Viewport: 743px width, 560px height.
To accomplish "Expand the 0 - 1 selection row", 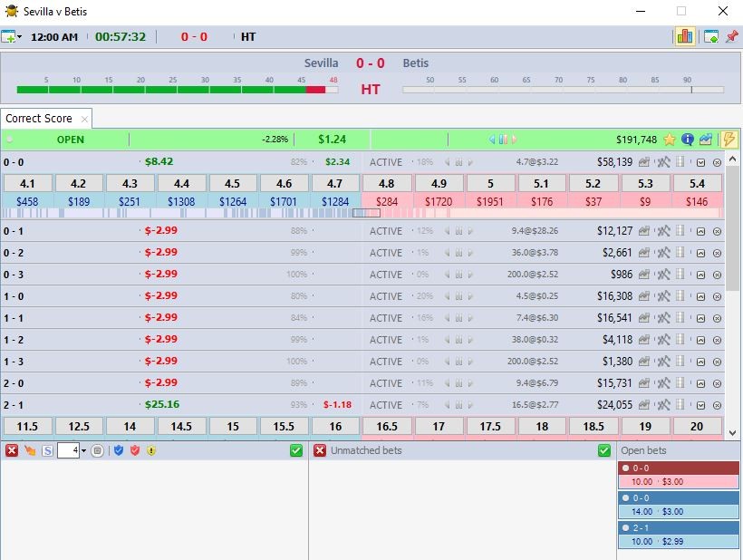I will [x=700, y=231].
